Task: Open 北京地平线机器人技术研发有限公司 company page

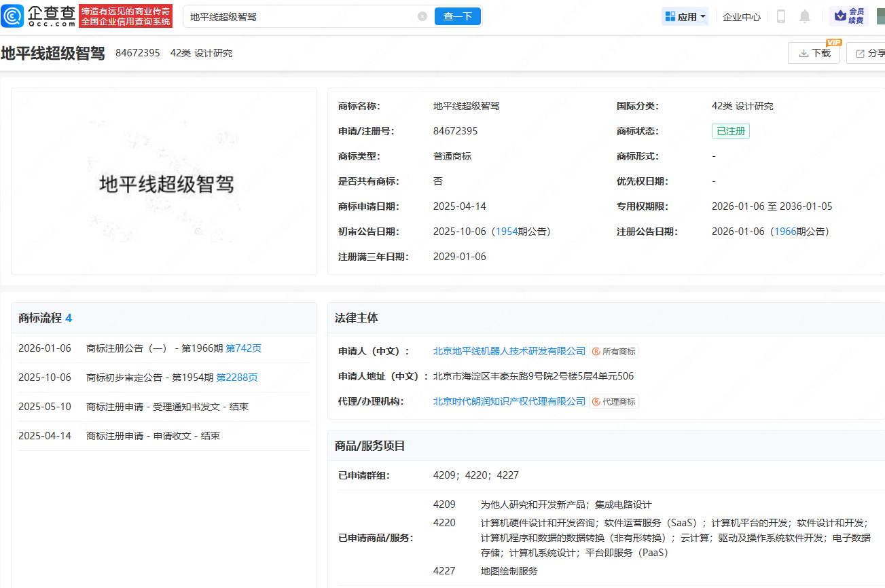Action: 508,351
